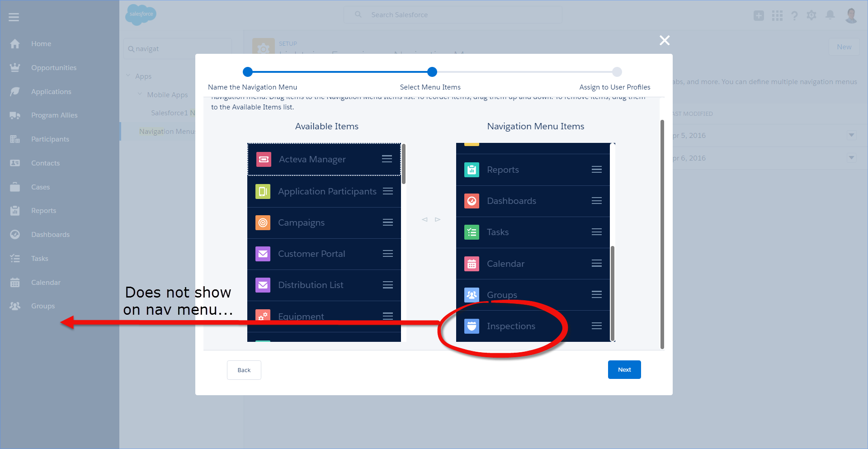
Task: Click the Cases briefcase icon
Action: point(15,187)
